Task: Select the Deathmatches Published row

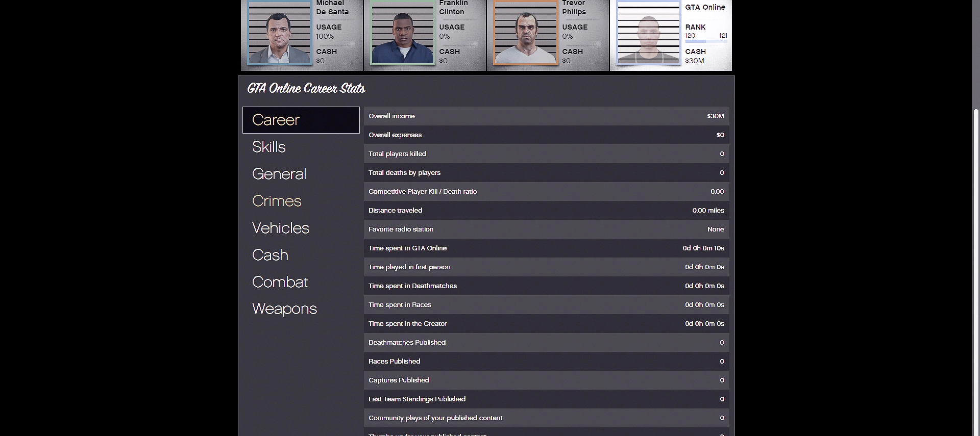Action: pos(546,343)
